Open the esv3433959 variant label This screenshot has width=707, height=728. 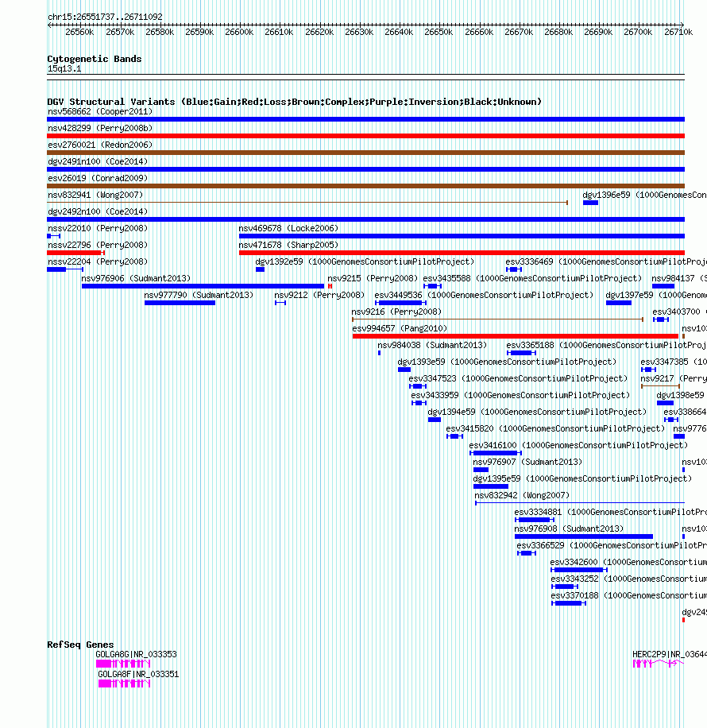(520, 396)
